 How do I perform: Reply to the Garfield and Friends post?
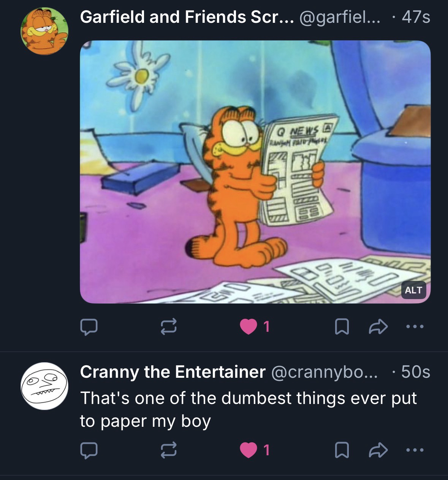click(x=89, y=327)
